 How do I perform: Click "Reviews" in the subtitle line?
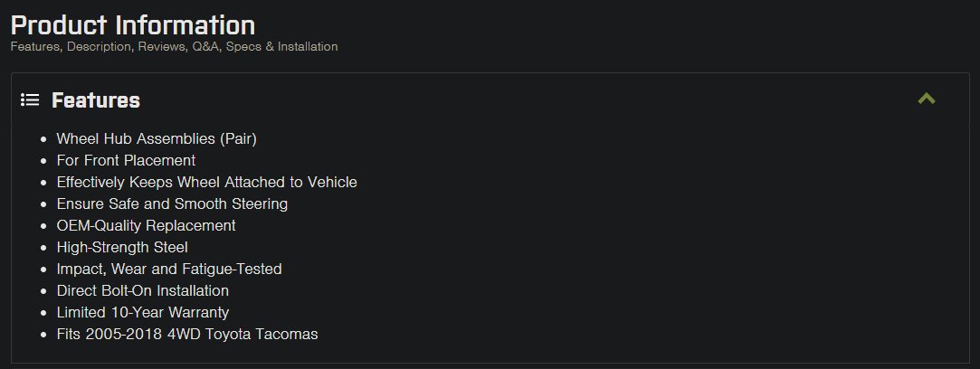[163, 47]
